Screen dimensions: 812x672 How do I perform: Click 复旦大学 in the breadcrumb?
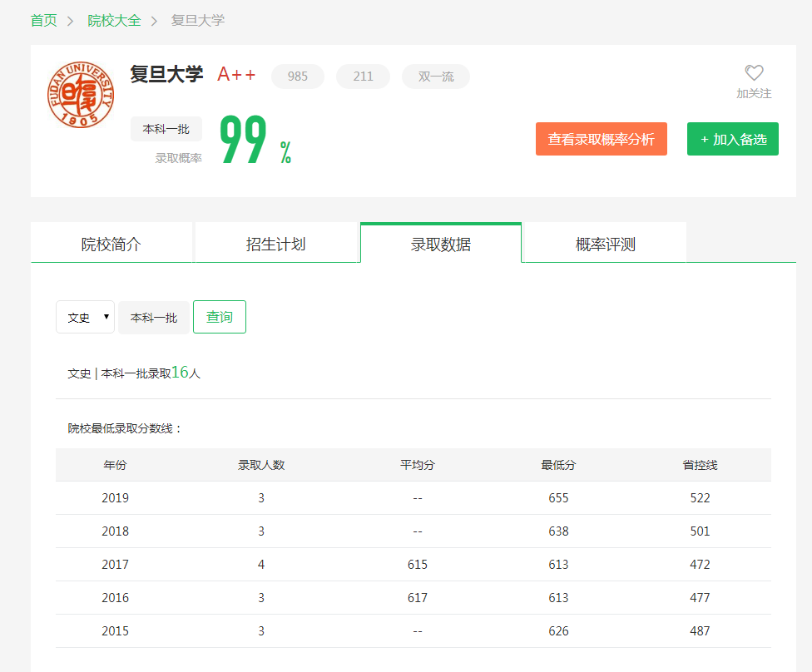pyautogui.click(x=198, y=20)
